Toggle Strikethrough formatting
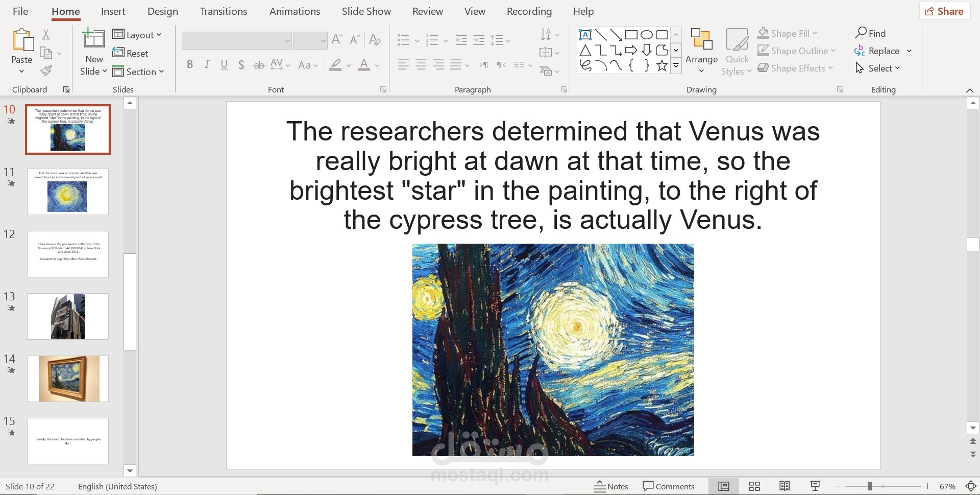 [259, 64]
